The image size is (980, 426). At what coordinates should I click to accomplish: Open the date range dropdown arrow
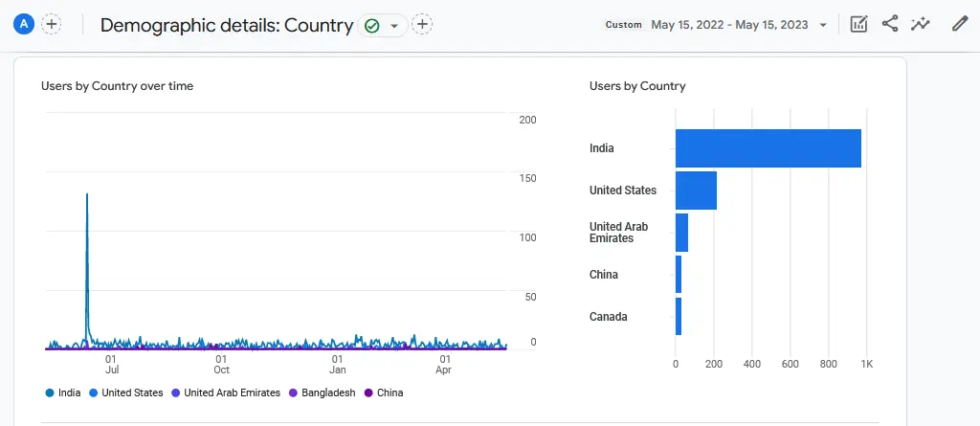pyautogui.click(x=823, y=25)
